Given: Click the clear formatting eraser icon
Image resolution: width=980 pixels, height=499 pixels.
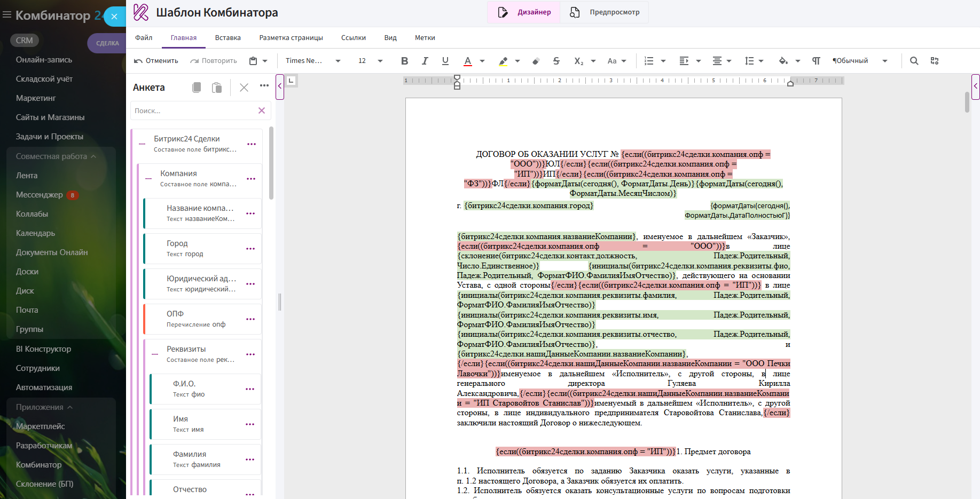Looking at the screenshot, I should 536,61.
